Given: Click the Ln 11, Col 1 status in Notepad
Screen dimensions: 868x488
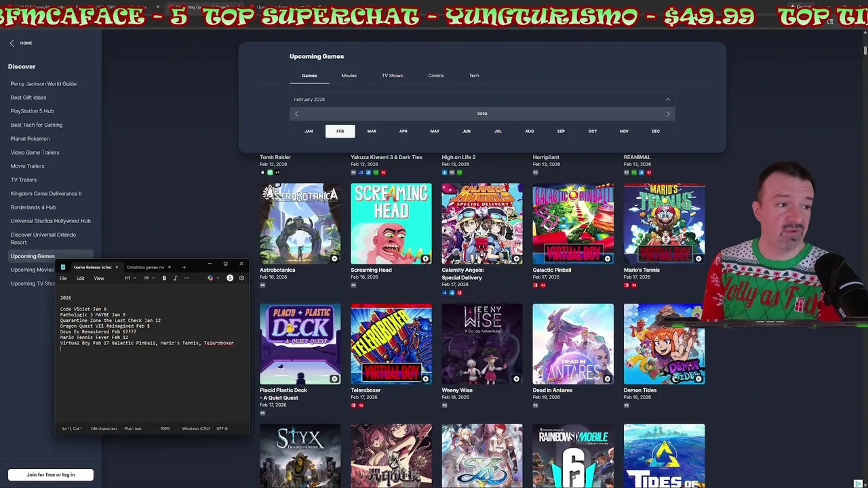Looking at the screenshot, I should (x=72, y=428).
